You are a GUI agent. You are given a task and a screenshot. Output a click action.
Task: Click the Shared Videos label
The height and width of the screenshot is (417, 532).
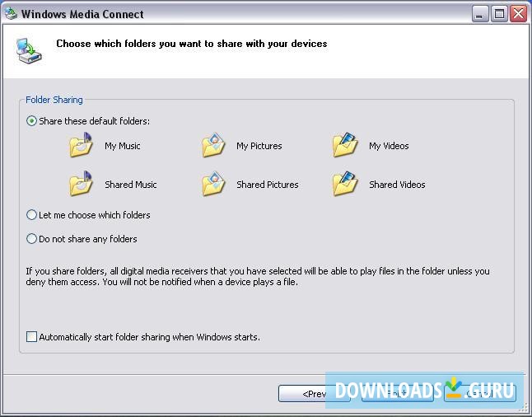pos(397,185)
